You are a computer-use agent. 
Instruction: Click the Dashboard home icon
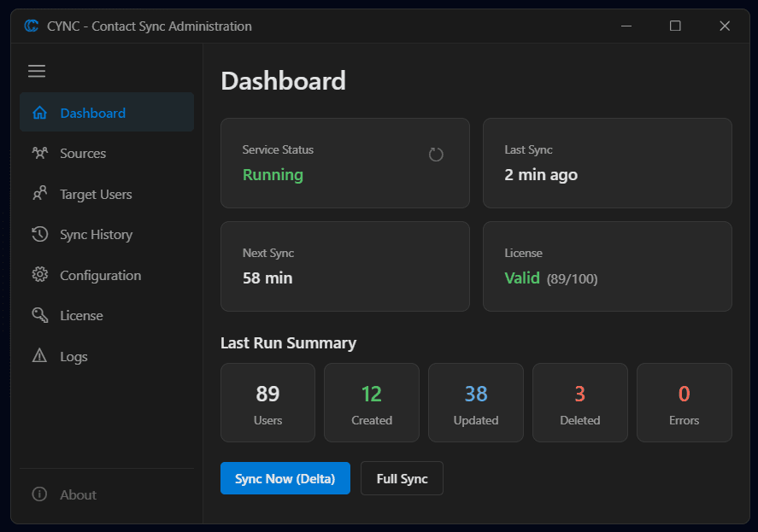pyautogui.click(x=39, y=113)
